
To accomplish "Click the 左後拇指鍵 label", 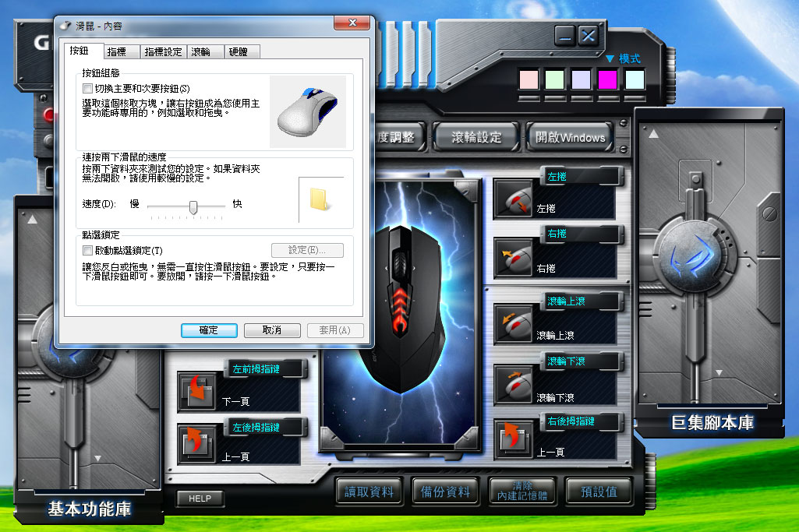I will 256,428.
